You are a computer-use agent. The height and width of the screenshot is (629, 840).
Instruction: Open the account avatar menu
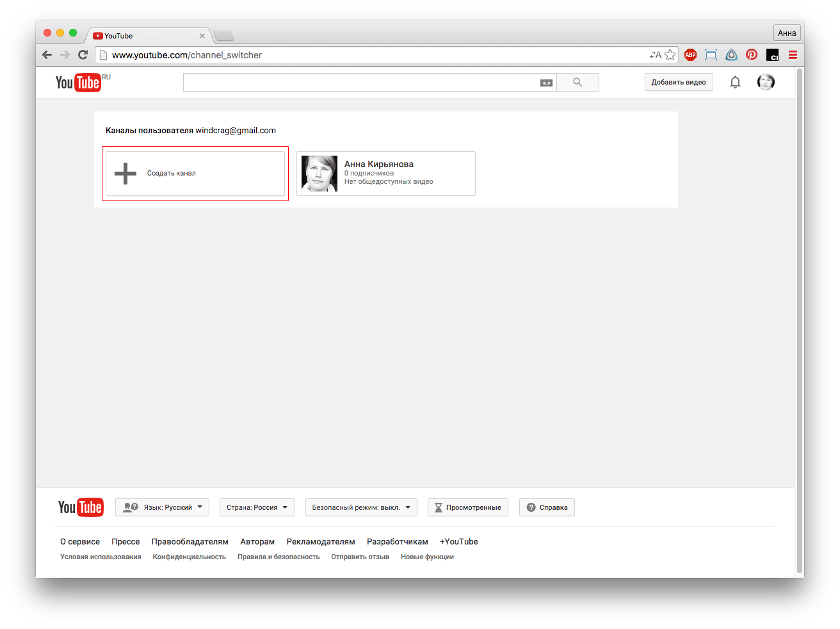766,82
